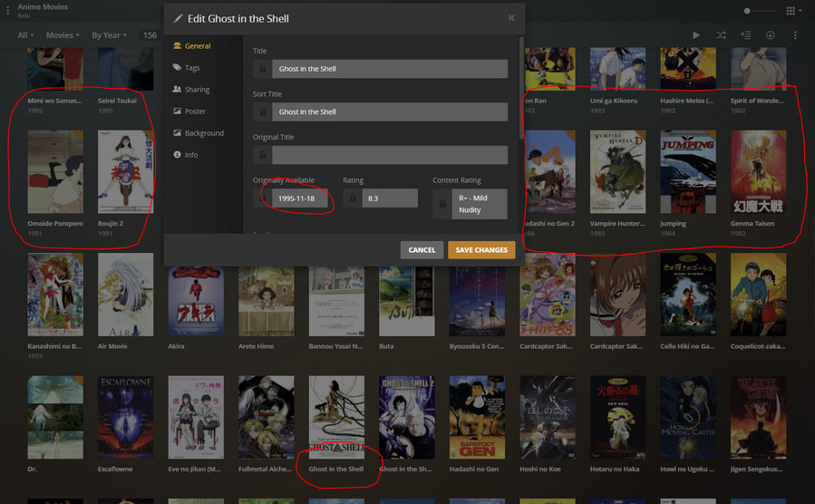815x504 pixels.
Task: Click into the Sort Title input field
Action: coord(390,111)
